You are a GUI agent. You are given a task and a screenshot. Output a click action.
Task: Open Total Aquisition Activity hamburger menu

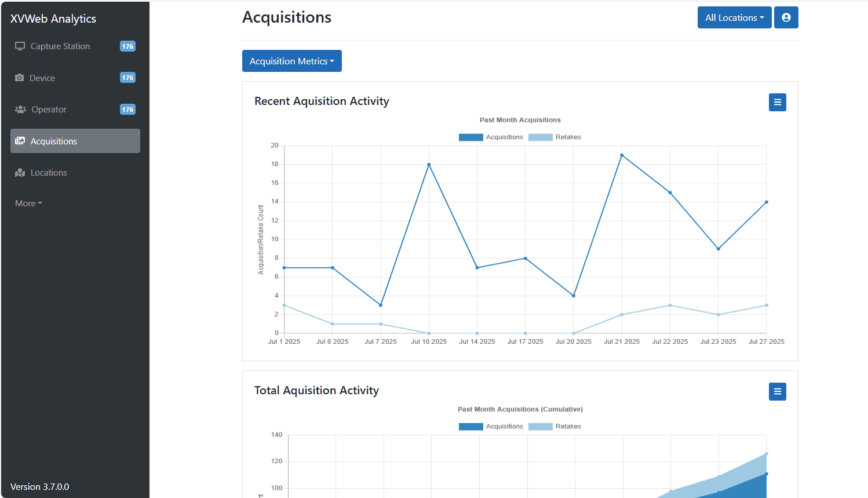pyautogui.click(x=777, y=392)
